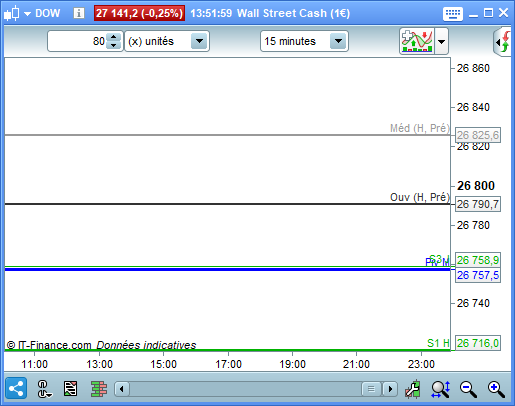Expand the arrow beside the indicators icon

pos(441,42)
